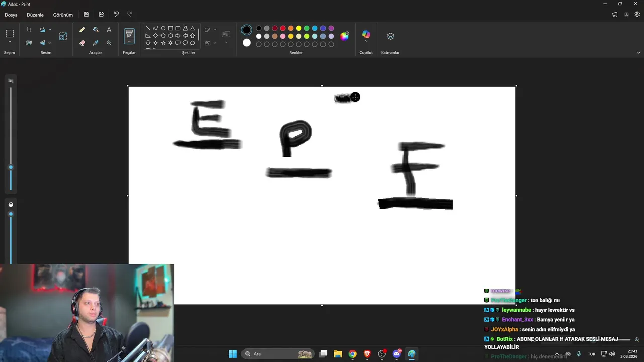Open Paint settings gear
This screenshot has height=362, width=644.
click(x=637, y=15)
